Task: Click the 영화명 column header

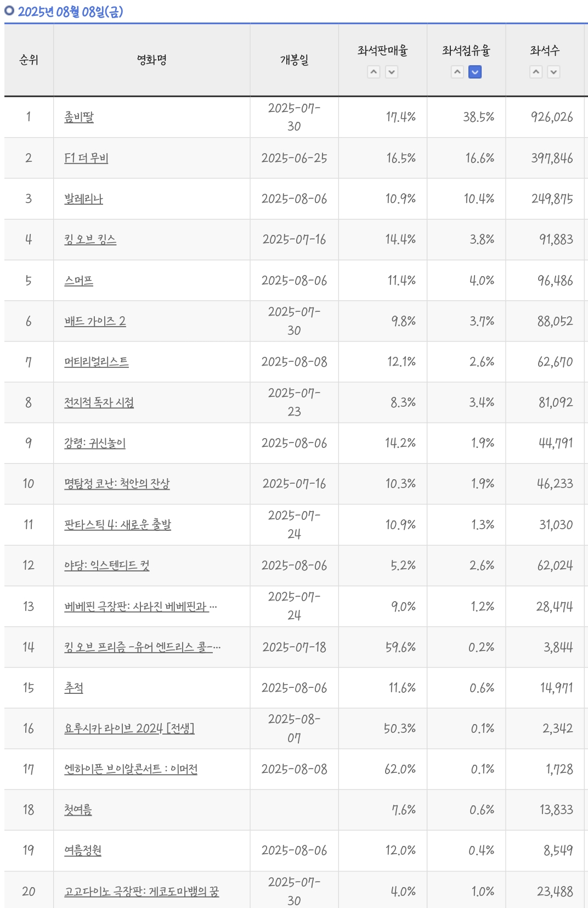Action: [152, 60]
